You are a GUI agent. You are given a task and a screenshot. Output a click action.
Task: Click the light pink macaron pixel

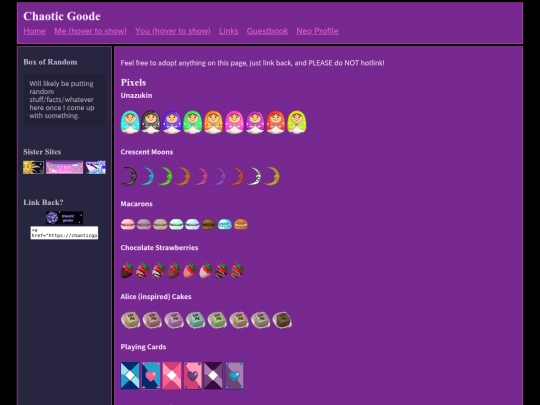(x=128, y=225)
